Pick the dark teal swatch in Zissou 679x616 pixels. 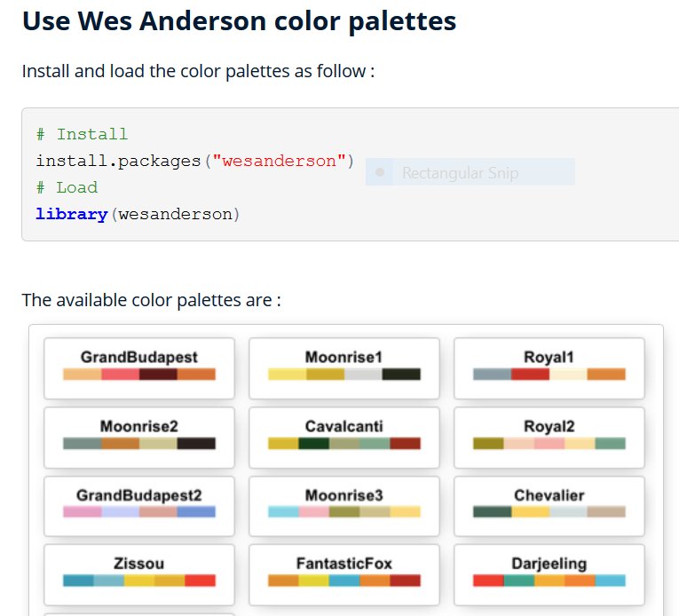(x=78, y=580)
